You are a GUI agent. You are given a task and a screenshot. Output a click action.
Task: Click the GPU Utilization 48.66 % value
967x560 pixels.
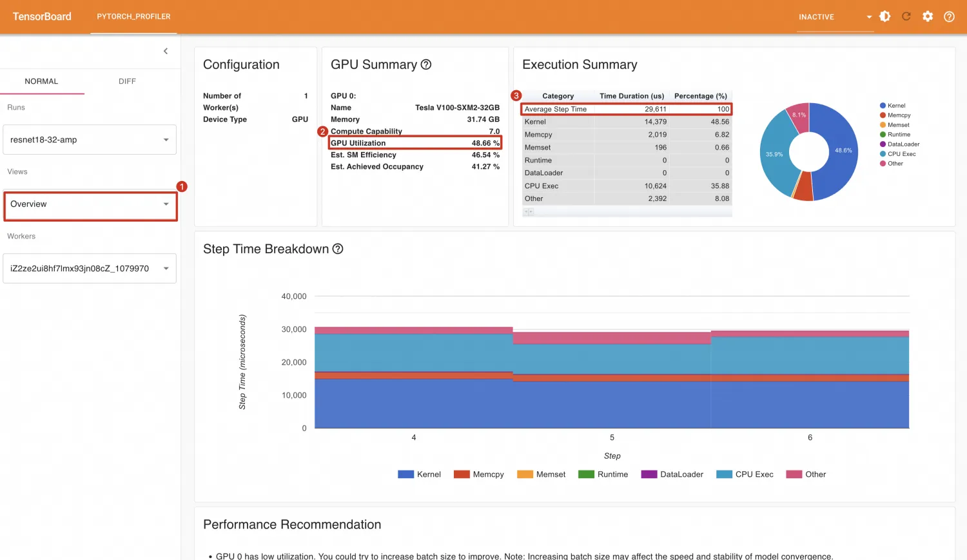[485, 143]
